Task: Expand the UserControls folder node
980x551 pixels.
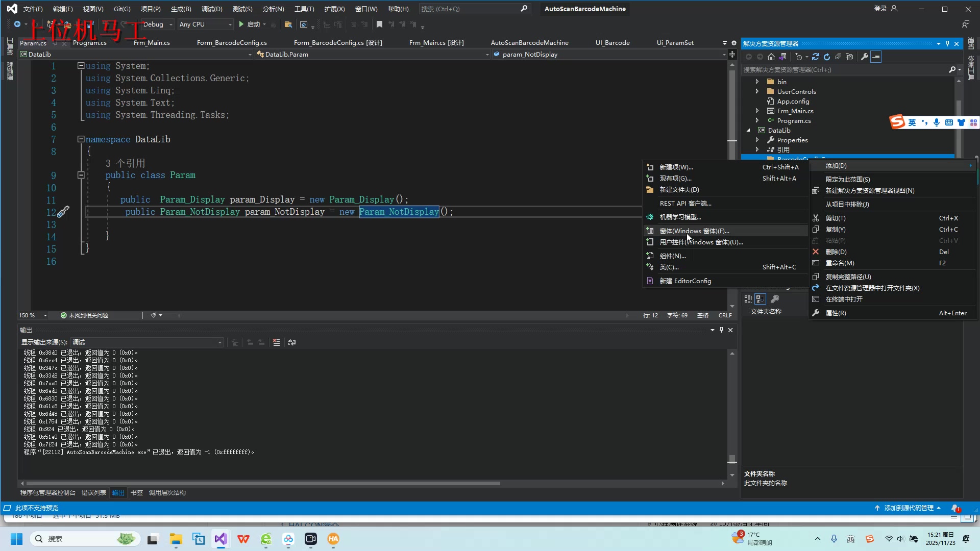Action: pyautogui.click(x=757, y=91)
